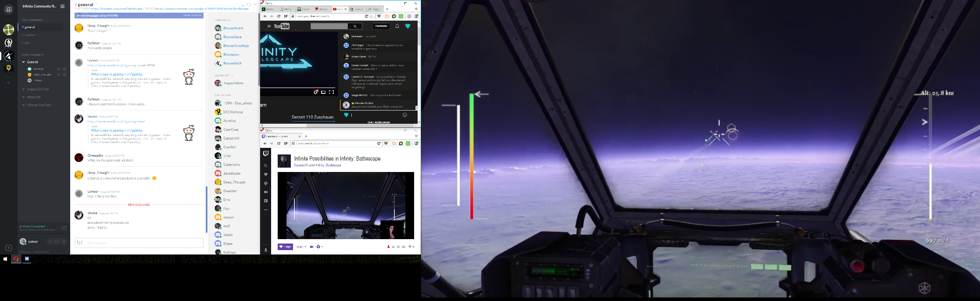This screenshot has width=980, height=301.
Task: Open YouTube notifications bell
Action: pos(397,26)
